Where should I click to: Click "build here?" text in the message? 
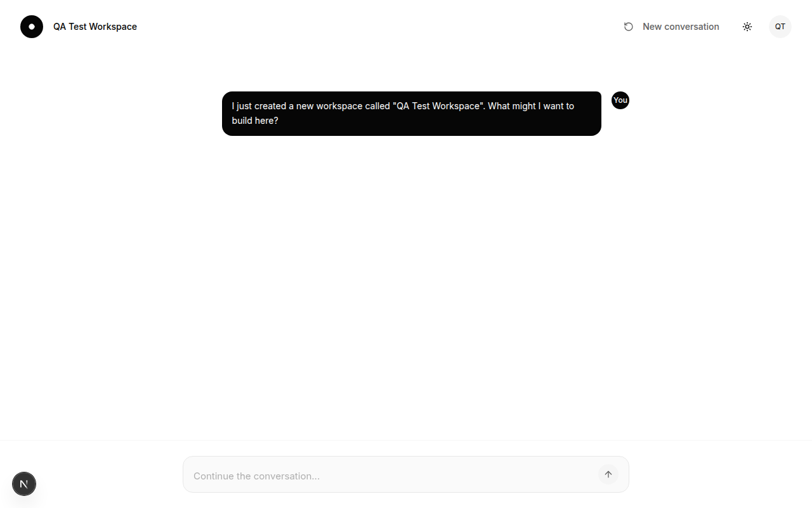pos(255,121)
